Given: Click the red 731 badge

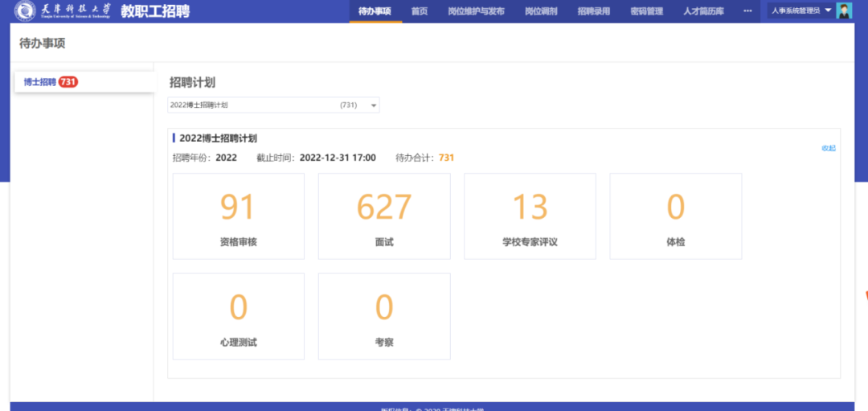Looking at the screenshot, I should [68, 82].
